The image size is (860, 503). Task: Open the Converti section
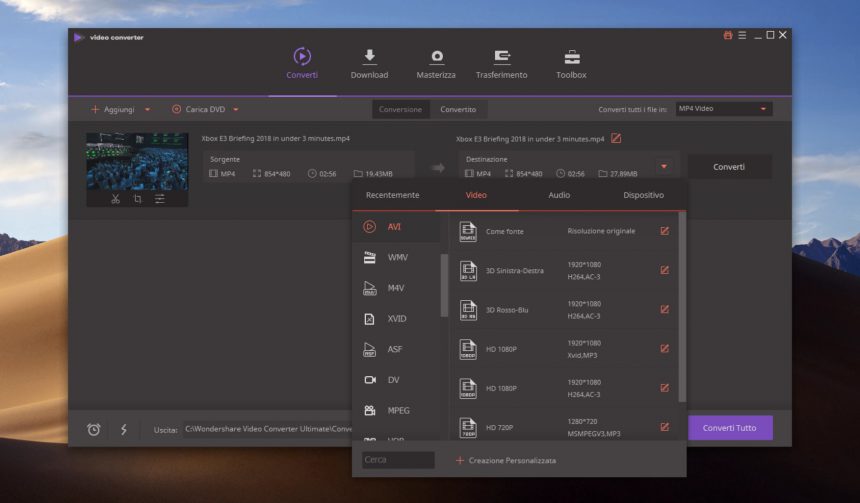coord(302,64)
